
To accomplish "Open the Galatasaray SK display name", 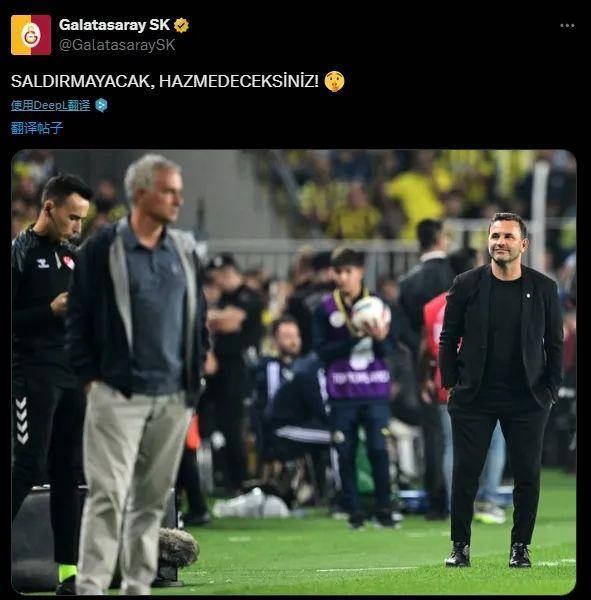I will [x=114, y=25].
